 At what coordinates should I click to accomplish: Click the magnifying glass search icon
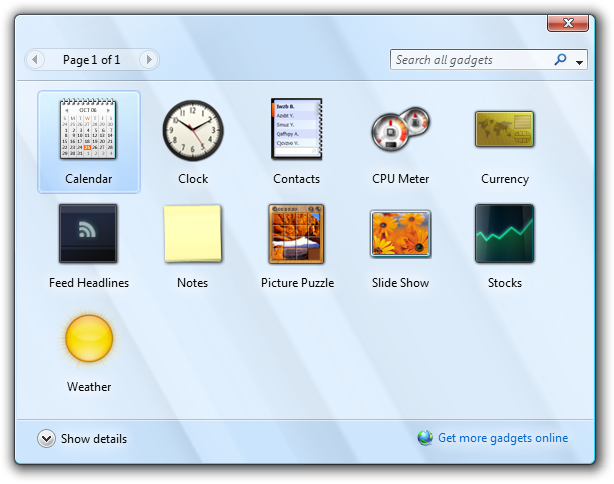pos(561,60)
